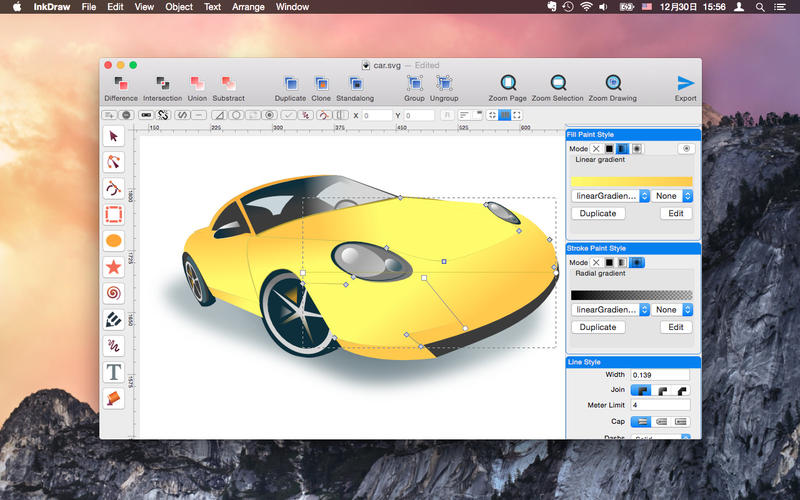Viewport: 800px width, 500px height.
Task: Click the Zoom Page icon
Action: 508,84
